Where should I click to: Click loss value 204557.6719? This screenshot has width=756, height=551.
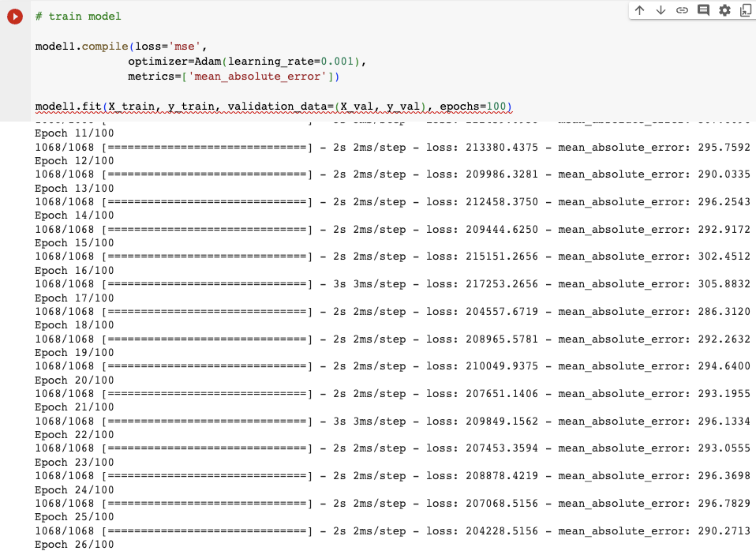pos(501,312)
